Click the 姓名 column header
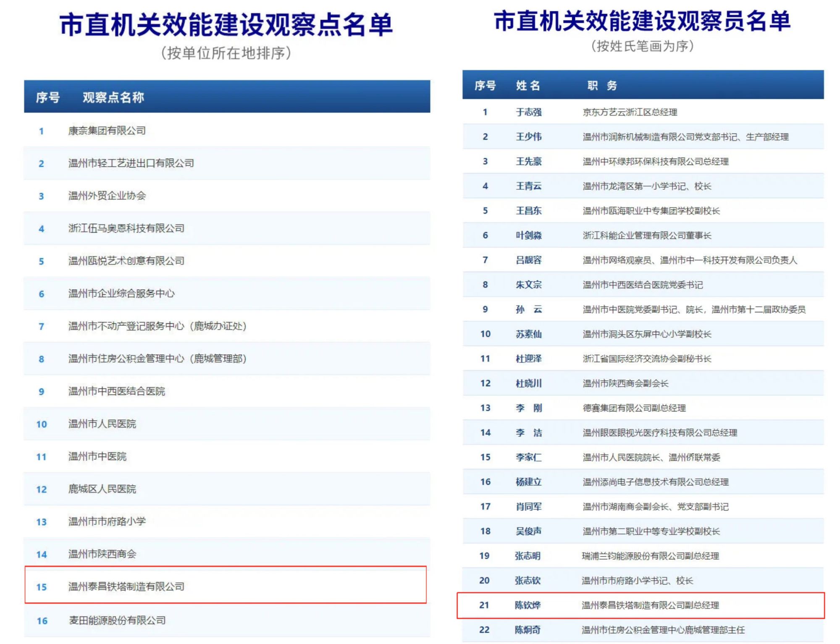 point(528,86)
